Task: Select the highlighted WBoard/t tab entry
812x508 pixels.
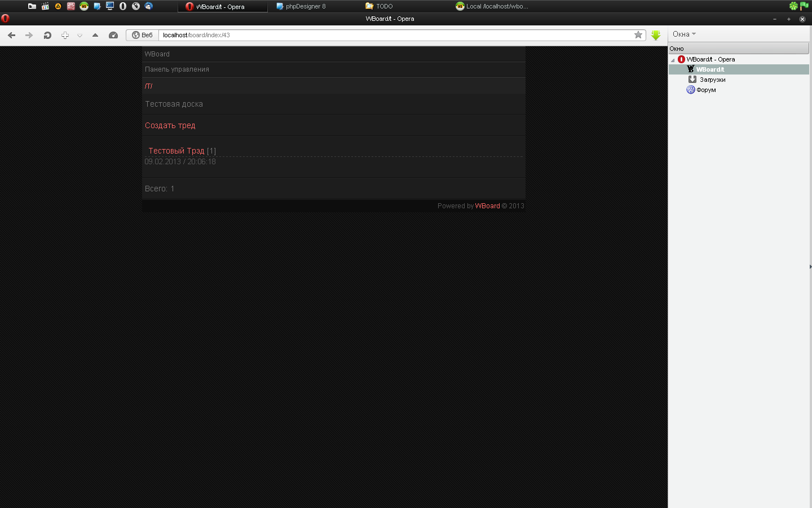Action: pyautogui.click(x=739, y=69)
